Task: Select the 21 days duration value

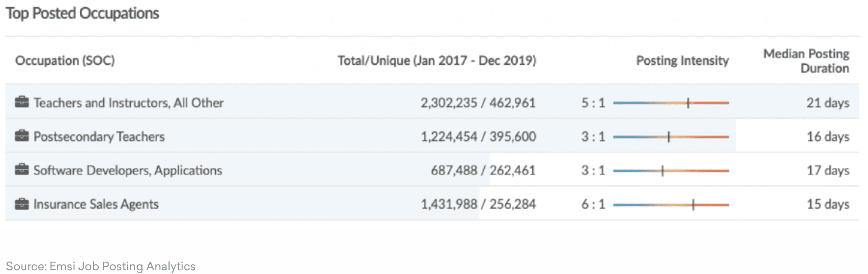Action: point(828,103)
